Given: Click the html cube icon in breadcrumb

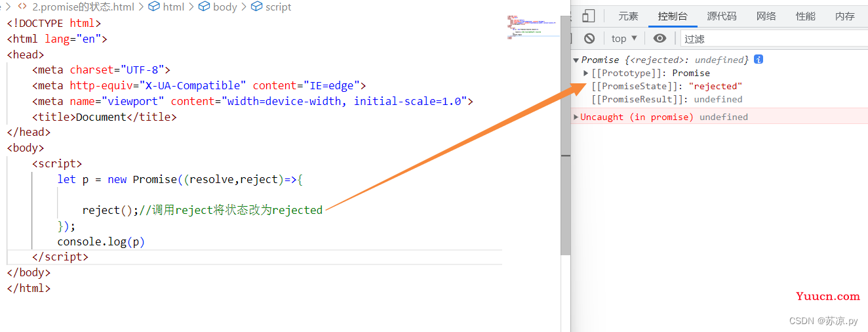Looking at the screenshot, I should tap(154, 7).
